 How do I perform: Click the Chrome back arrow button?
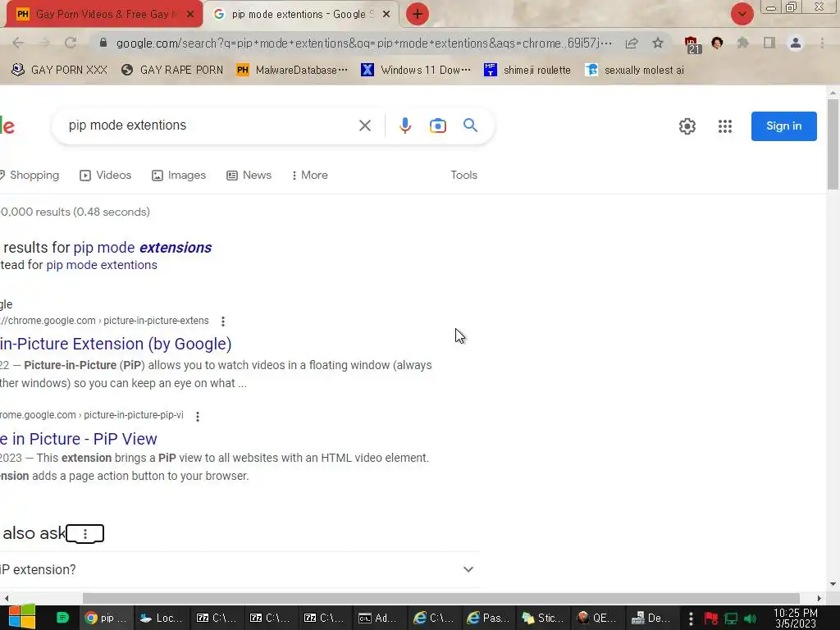pyautogui.click(x=18, y=43)
